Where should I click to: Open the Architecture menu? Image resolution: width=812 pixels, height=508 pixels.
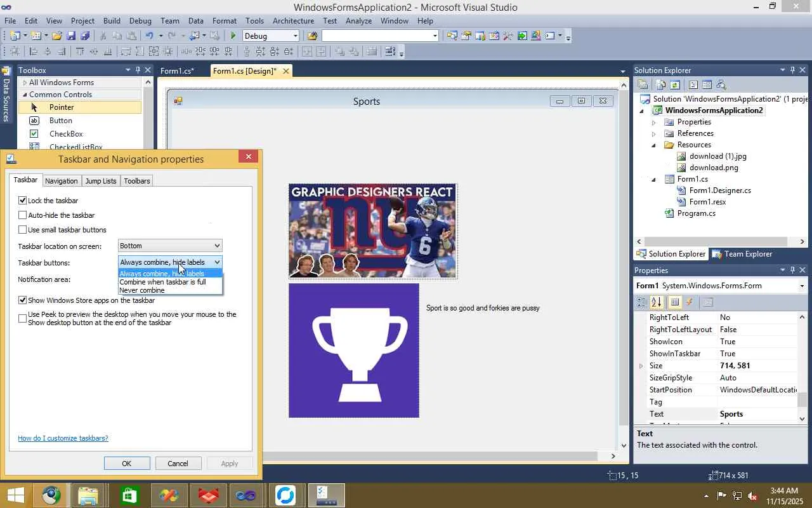point(293,20)
